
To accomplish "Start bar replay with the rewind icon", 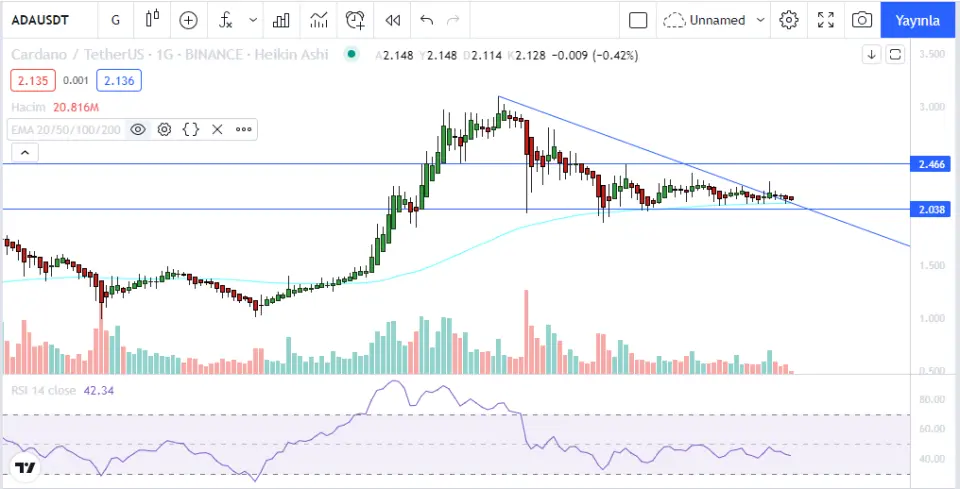I will (393, 19).
